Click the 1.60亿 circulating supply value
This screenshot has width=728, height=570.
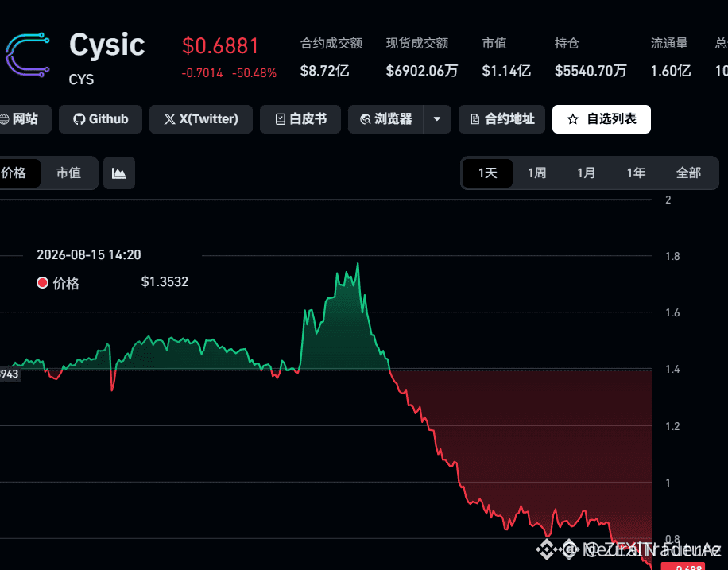coord(671,71)
